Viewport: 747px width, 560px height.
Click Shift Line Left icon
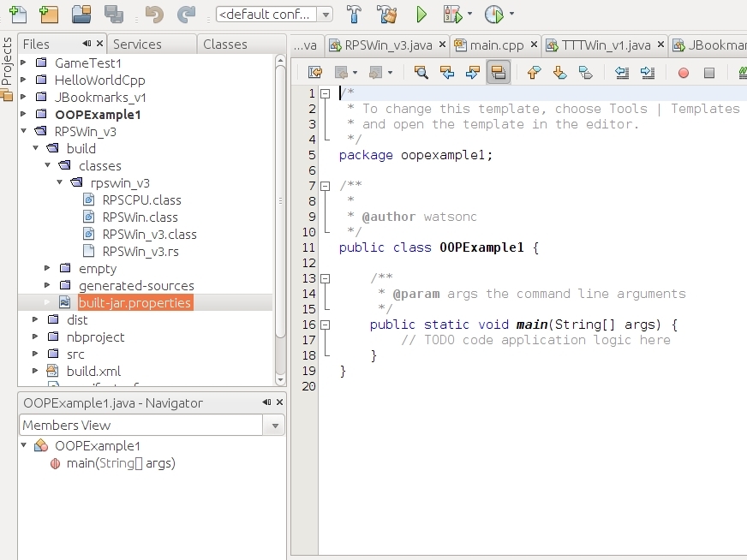click(x=622, y=73)
